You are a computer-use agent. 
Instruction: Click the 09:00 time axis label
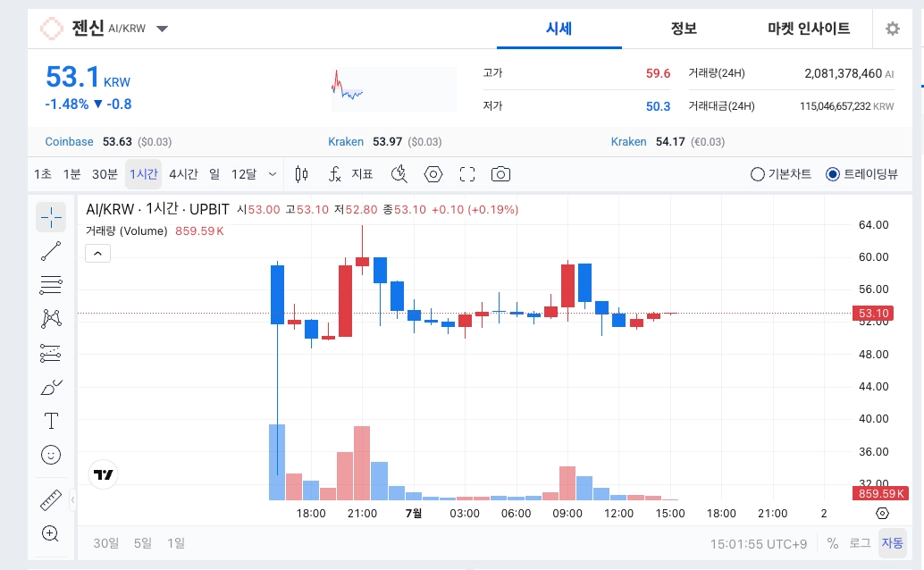pos(567,514)
